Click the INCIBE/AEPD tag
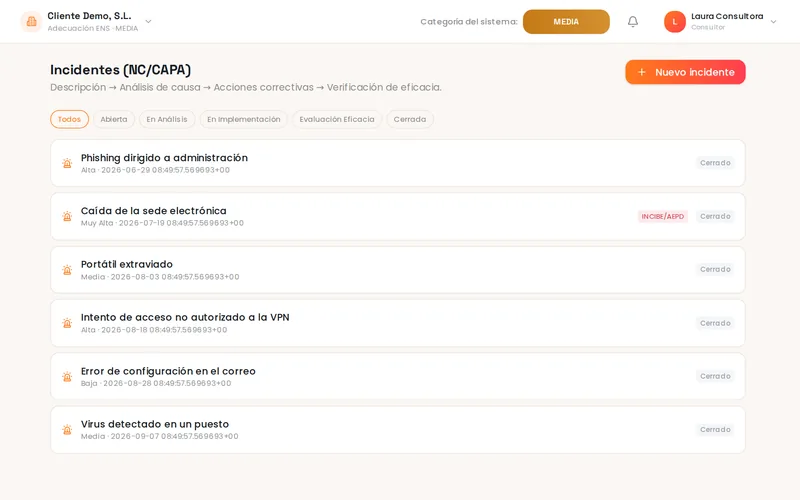This screenshot has width=800, height=500. coord(663,216)
